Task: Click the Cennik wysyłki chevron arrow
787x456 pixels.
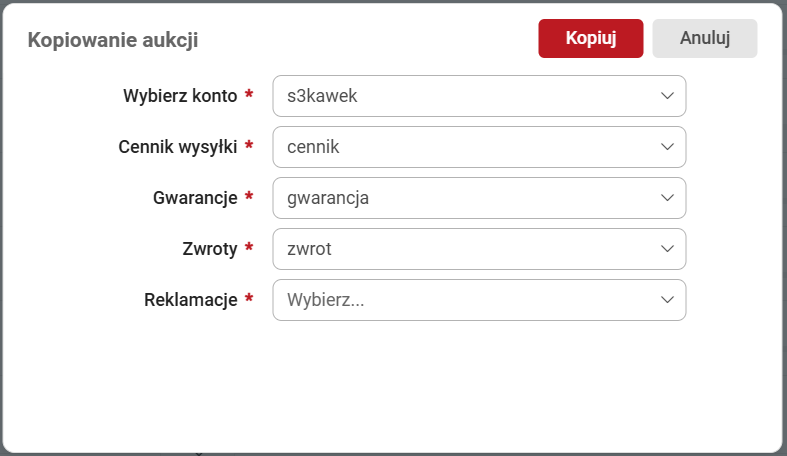Action: [668, 147]
